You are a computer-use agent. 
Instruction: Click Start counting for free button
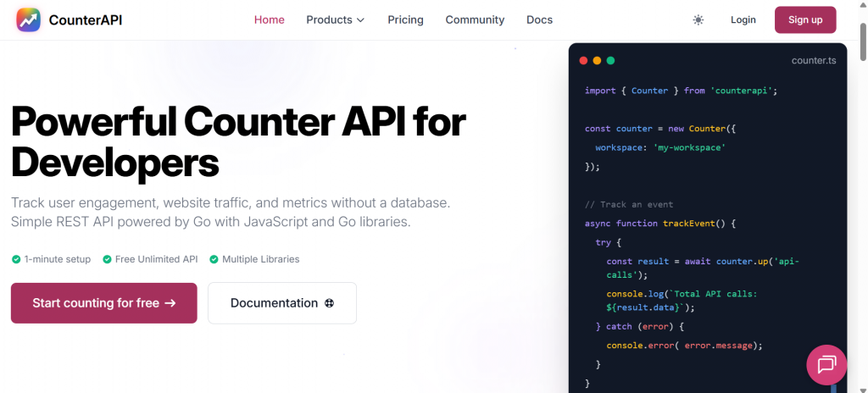[104, 302]
